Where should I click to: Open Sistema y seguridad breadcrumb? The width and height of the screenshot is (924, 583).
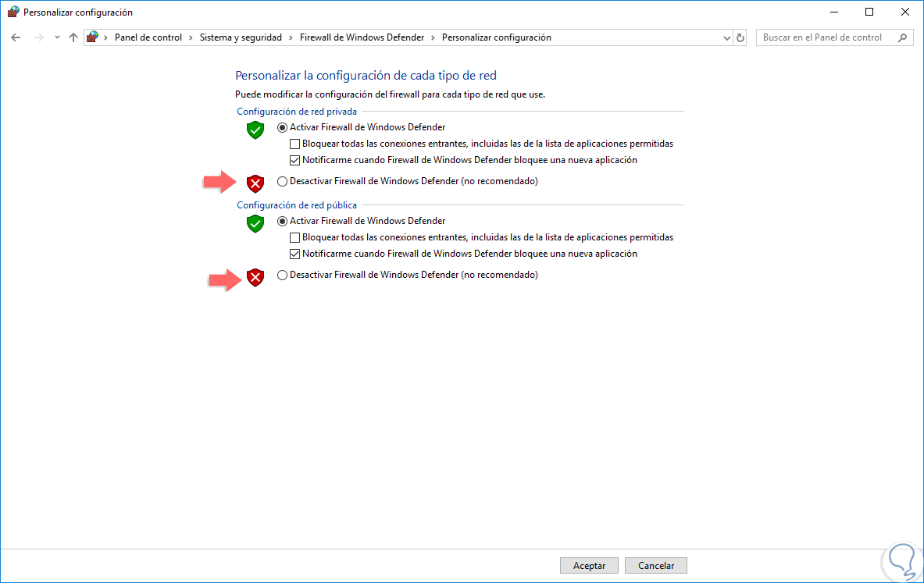pyautogui.click(x=241, y=37)
